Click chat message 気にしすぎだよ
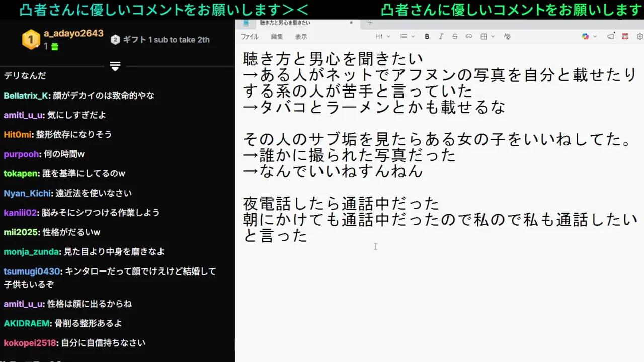Viewport: 644px width, 362px height. pos(76,115)
